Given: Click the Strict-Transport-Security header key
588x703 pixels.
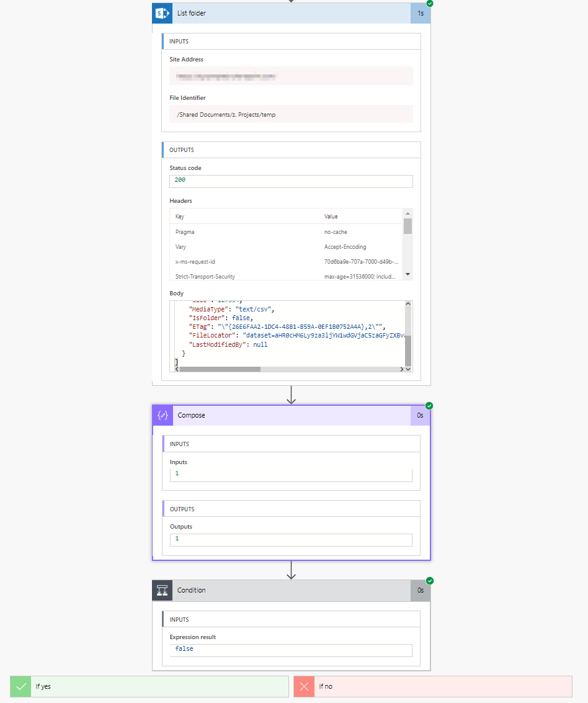Looking at the screenshot, I should [x=205, y=276].
